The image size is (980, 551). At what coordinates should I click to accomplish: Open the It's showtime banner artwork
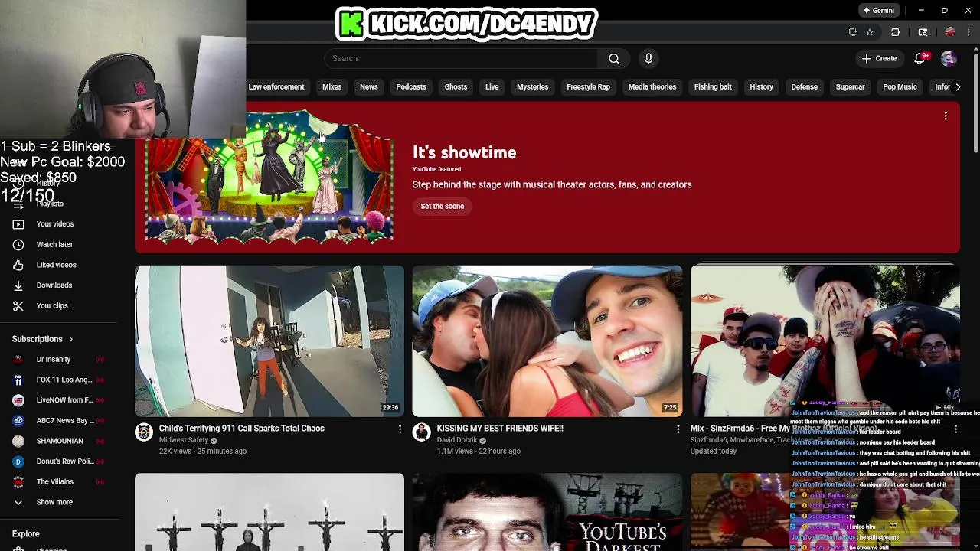tap(269, 177)
